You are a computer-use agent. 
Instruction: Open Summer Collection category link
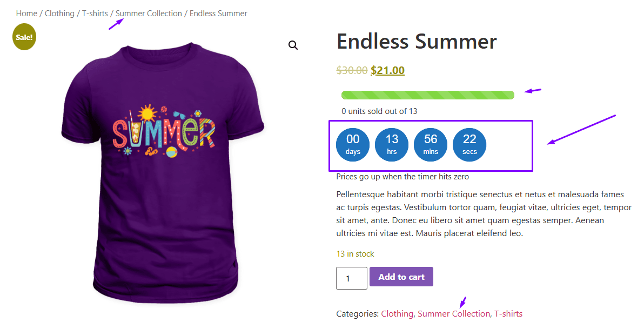(454, 313)
